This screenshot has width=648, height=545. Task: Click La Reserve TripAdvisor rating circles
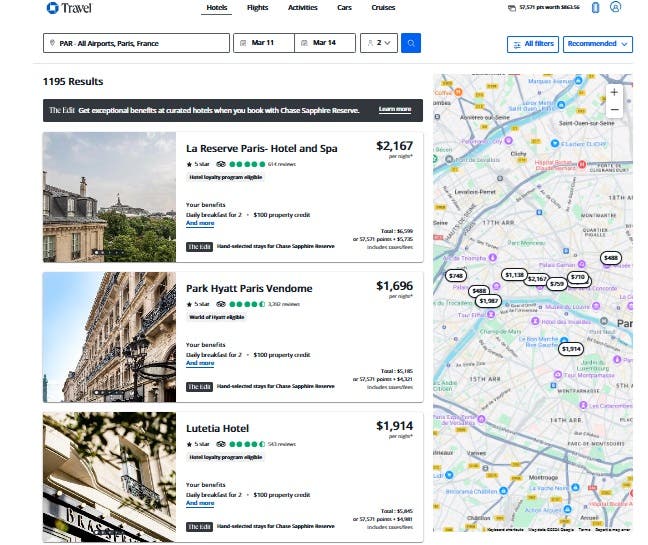coord(247,164)
